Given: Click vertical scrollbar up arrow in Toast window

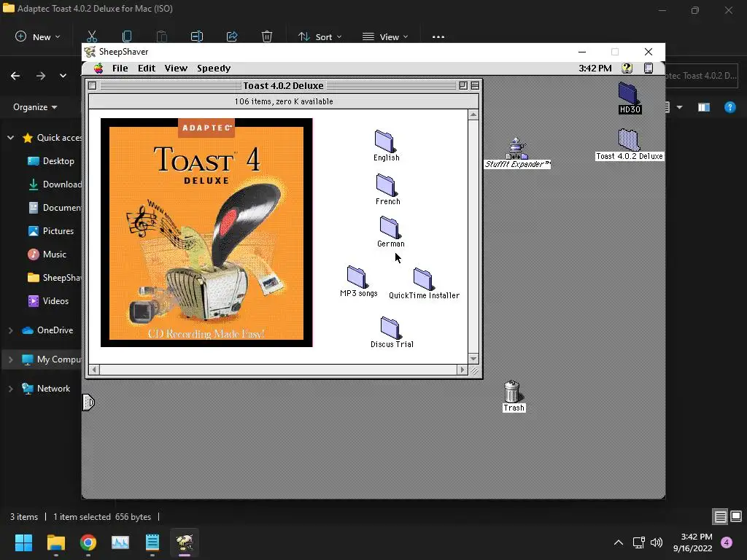Looking at the screenshot, I should click(x=473, y=114).
